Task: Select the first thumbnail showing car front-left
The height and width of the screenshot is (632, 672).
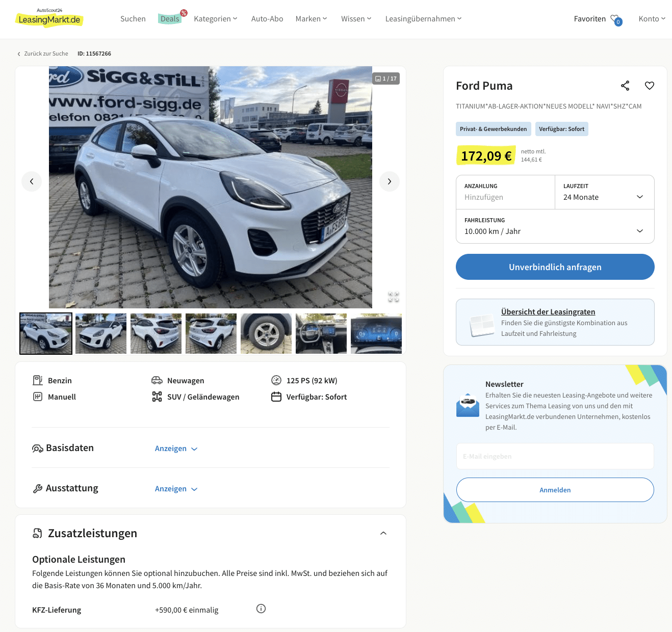Action: [46, 333]
